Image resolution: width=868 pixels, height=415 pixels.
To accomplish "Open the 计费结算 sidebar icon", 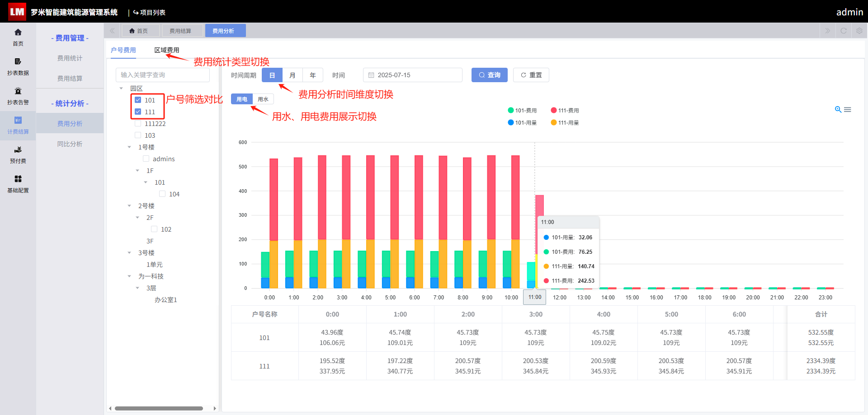I will (18, 125).
